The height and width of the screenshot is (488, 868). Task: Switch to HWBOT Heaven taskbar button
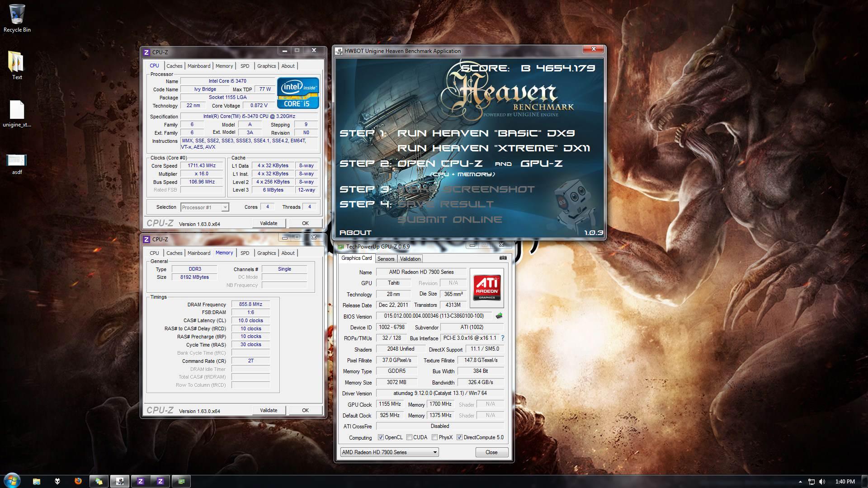(x=120, y=481)
